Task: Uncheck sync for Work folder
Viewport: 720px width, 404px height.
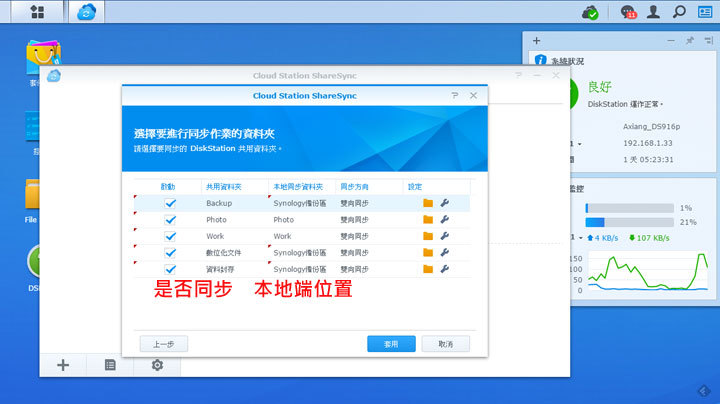Action: coord(170,236)
